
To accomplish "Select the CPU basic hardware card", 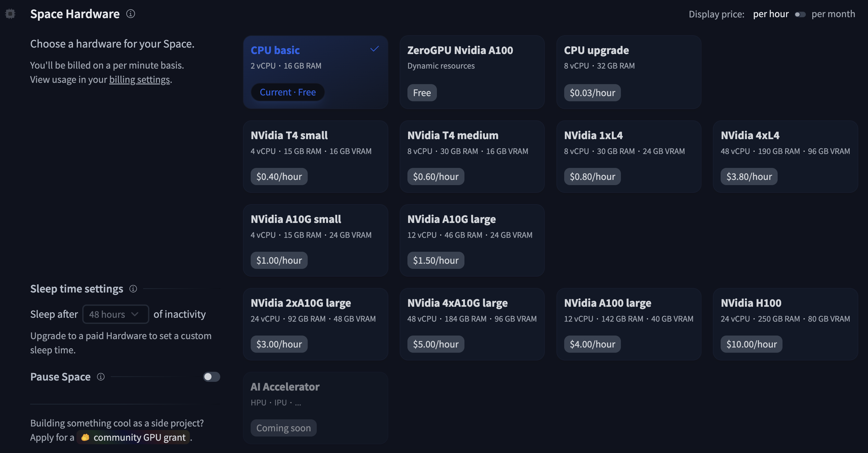I will [315, 72].
